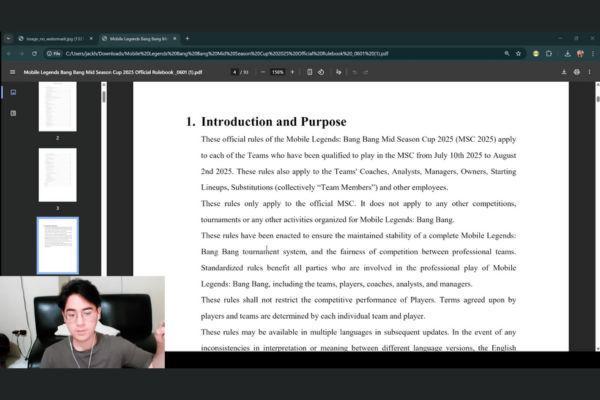Image resolution: width=600 pixels, height=400 pixels.
Task: Zoom in the PDF document
Action: (292, 72)
